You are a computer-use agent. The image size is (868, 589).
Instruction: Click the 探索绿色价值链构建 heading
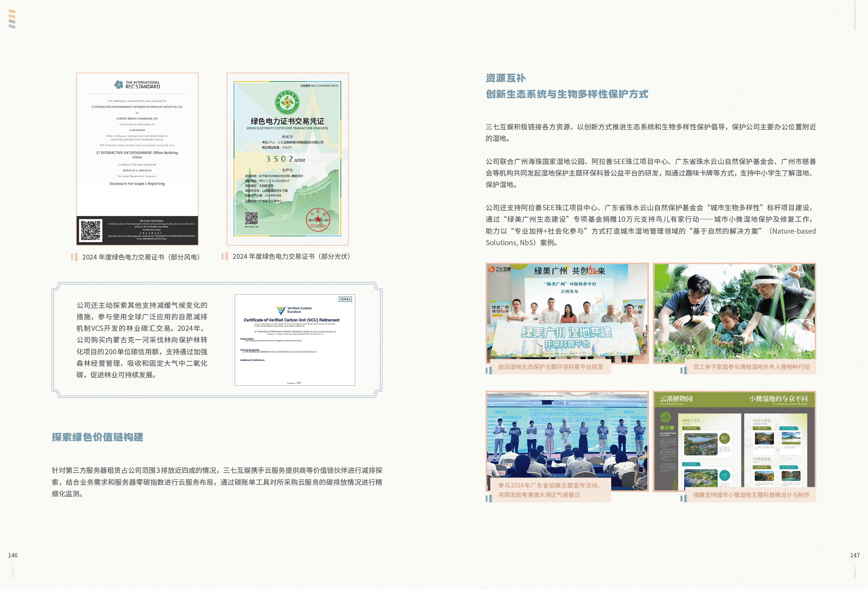click(x=98, y=437)
